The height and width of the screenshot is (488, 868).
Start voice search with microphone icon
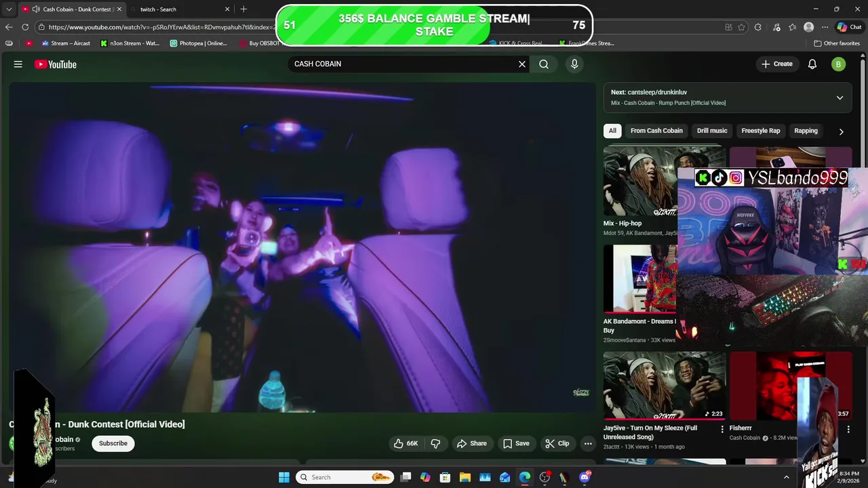click(x=574, y=64)
